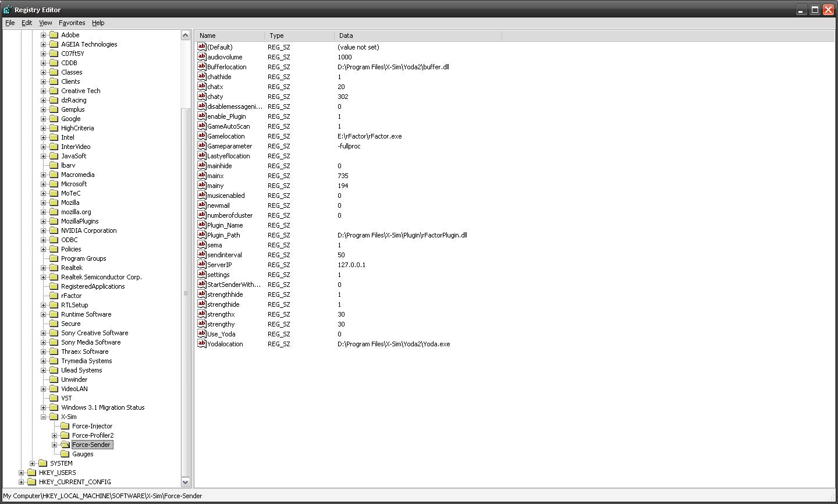838x504 pixels.
Task: Click the Yodalocation string icon
Action: coord(202,344)
